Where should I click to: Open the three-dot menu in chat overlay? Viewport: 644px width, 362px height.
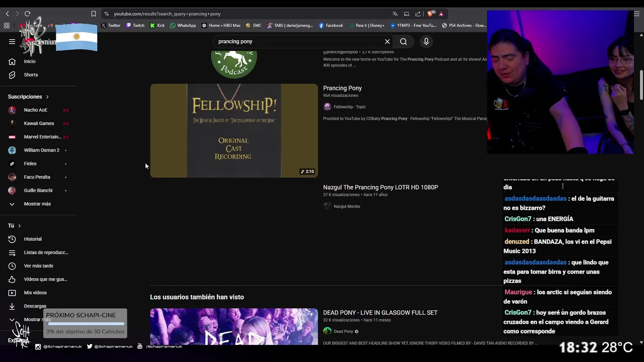pos(562,186)
